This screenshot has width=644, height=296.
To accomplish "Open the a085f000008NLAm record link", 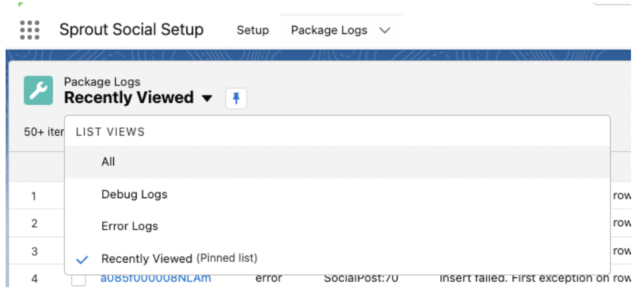I will pos(155,279).
